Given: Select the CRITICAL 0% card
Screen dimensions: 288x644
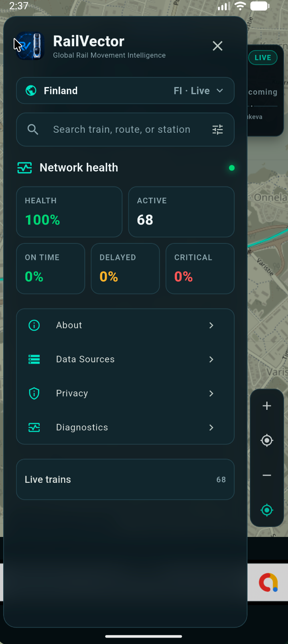Looking at the screenshot, I should click(x=200, y=269).
